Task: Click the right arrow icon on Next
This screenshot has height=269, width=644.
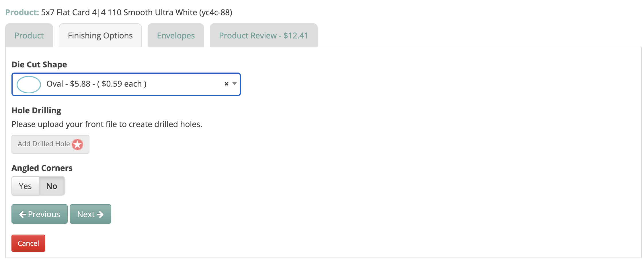Action: 100,214
